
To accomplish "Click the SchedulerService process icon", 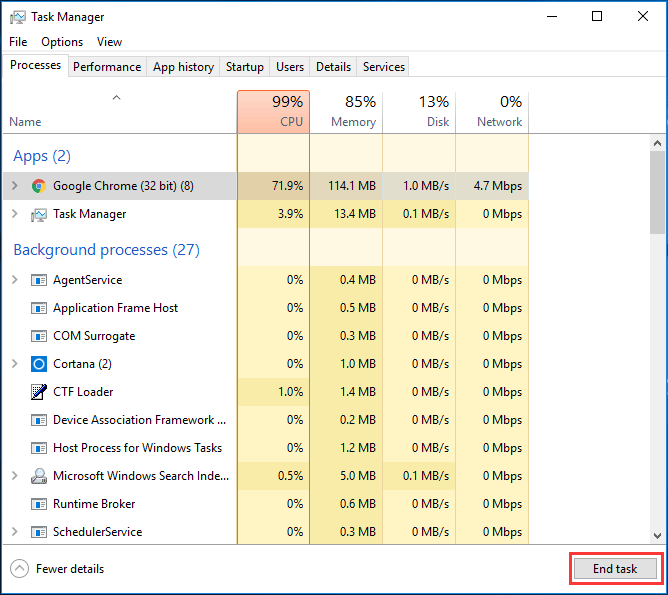I will tap(39, 532).
